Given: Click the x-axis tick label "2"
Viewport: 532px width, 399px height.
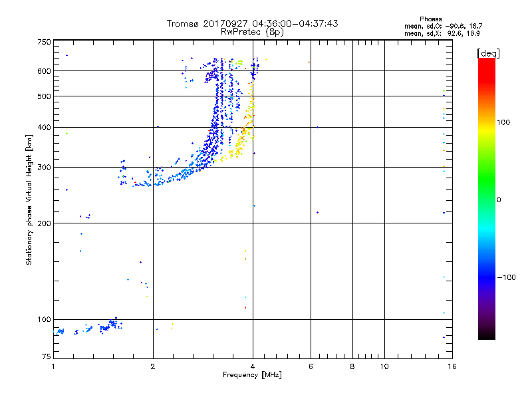Looking at the screenshot, I should pyautogui.click(x=153, y=366).
